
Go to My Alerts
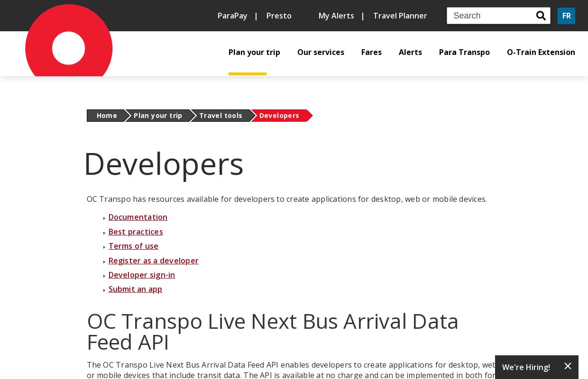336,16
